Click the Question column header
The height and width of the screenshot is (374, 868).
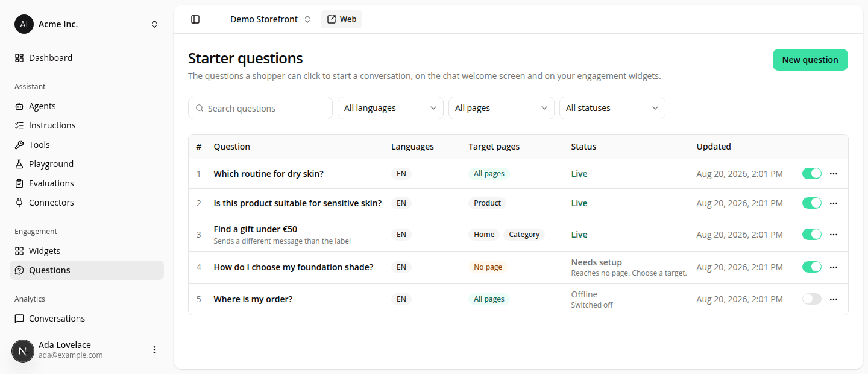pyautogui.click(x=231, y=147)
